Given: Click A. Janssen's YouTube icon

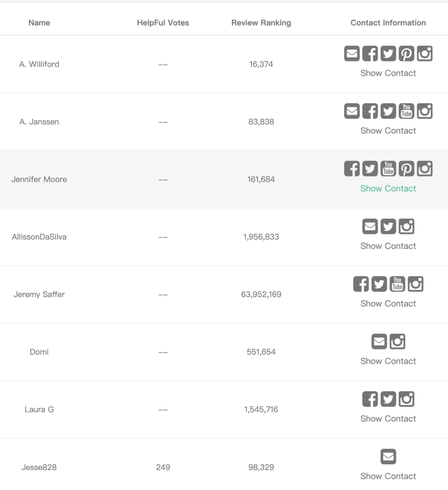Looking at the screenshot, I should [407, 111].
